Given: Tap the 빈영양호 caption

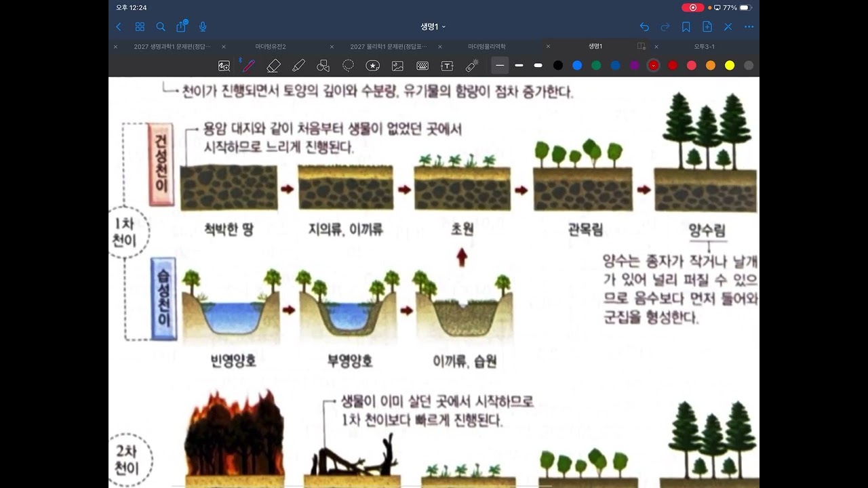Looking at the screenshot, I should click(x=233, y=361).
